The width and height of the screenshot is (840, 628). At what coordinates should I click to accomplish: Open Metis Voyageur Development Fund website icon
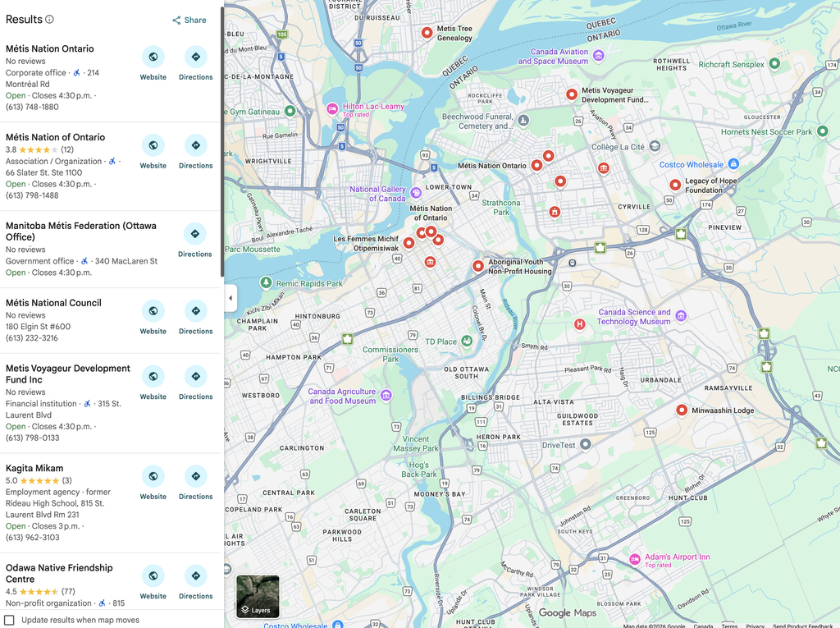(153, 377)
